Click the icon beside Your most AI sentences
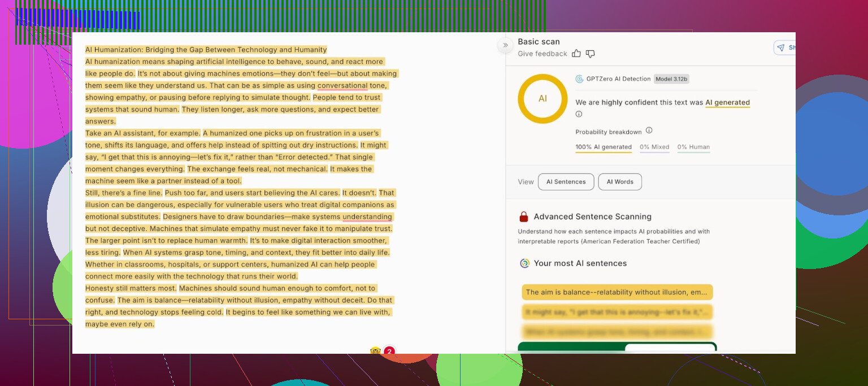Image resolution: width=868 pixels, height=386 pixels. (524, 263)
